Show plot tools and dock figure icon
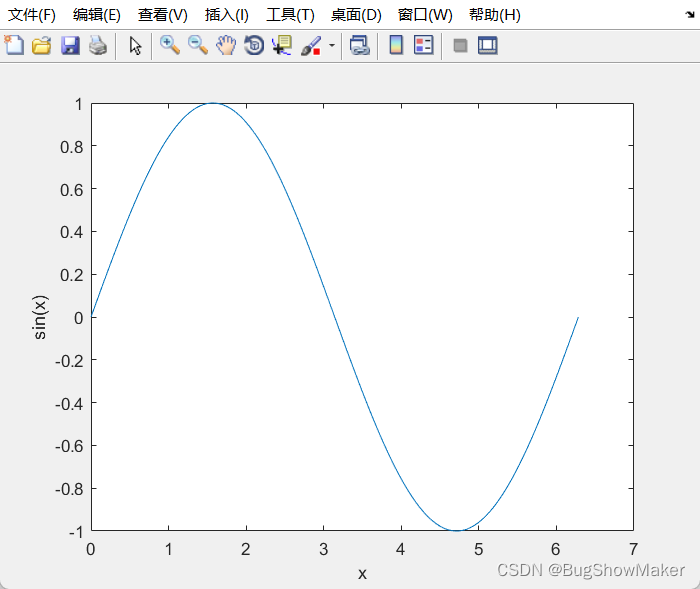Screen dimensions: 700x589 pyautogui.click(x=488, y=46)
